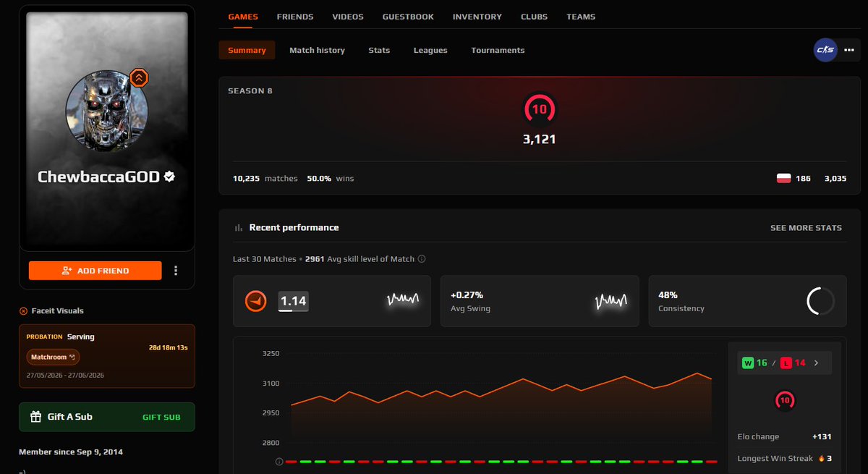Click the SEASON 8 heading
The image size is (868, 474).
point(250,91)
